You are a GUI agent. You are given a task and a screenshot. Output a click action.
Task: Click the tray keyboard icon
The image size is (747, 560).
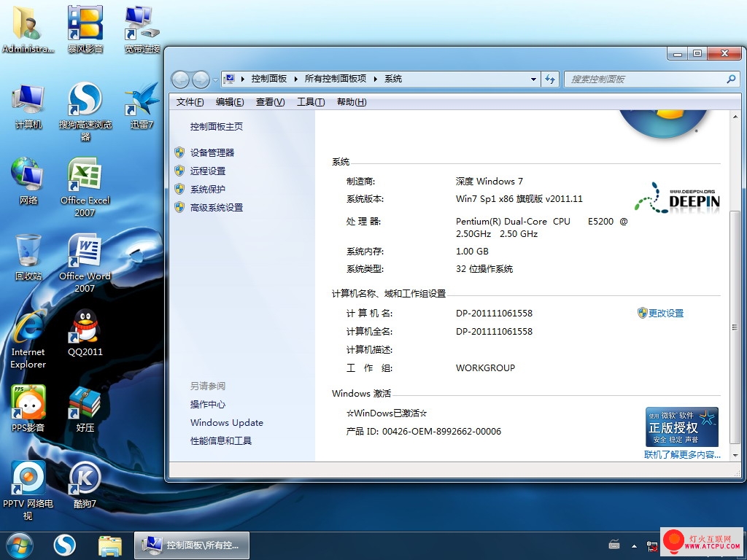(614, 545)
